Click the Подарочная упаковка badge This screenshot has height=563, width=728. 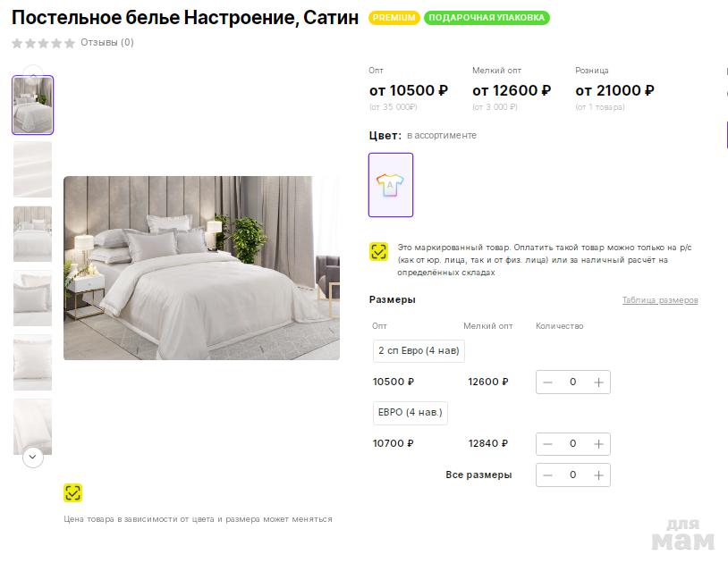pos(487,18)
